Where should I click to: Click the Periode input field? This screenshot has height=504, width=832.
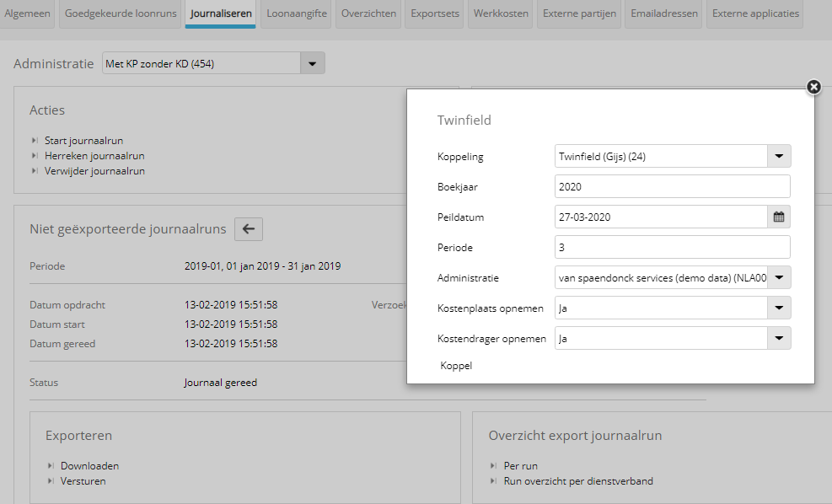pos(673,247)
